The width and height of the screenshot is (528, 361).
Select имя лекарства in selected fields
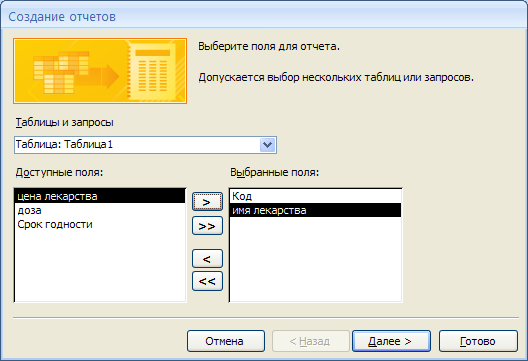316,210
